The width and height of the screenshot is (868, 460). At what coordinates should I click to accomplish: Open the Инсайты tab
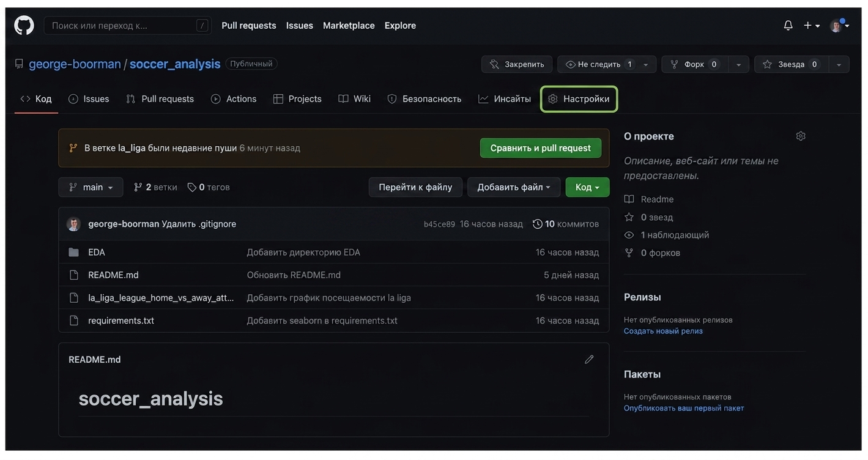pos(505,98)
